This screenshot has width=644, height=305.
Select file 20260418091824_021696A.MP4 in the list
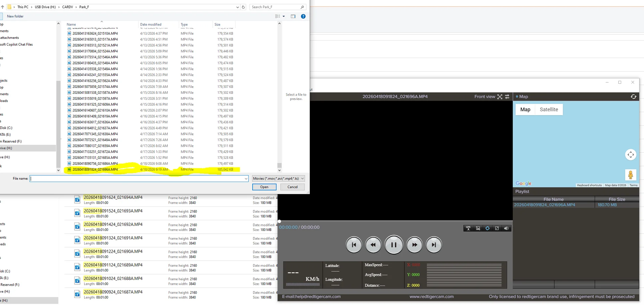pos(95,170)
